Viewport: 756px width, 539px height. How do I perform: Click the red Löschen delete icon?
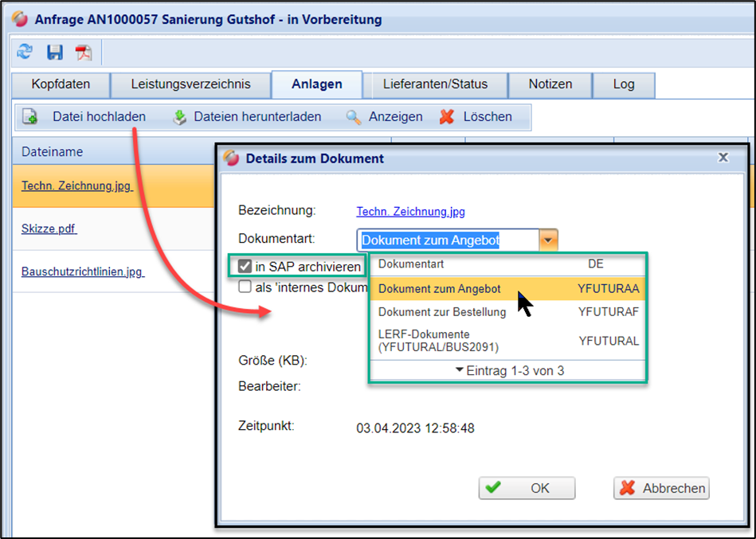[449, 117]
